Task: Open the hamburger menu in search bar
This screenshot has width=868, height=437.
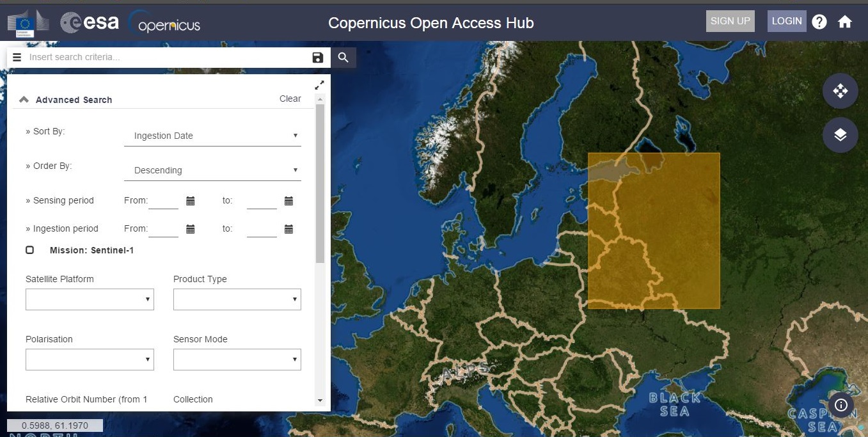Action: point(17,58)
